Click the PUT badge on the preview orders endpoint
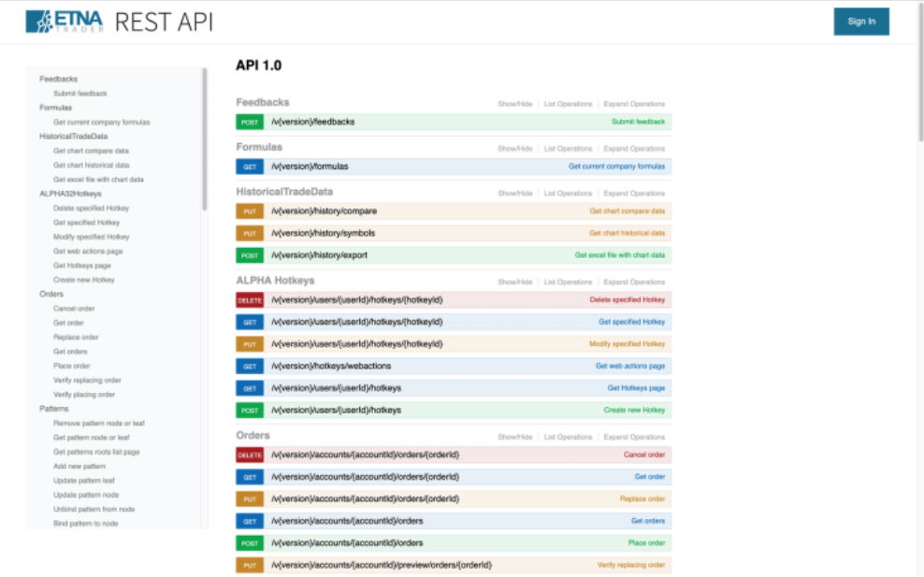This screenshot has height=577, width=924. point(249,565)
